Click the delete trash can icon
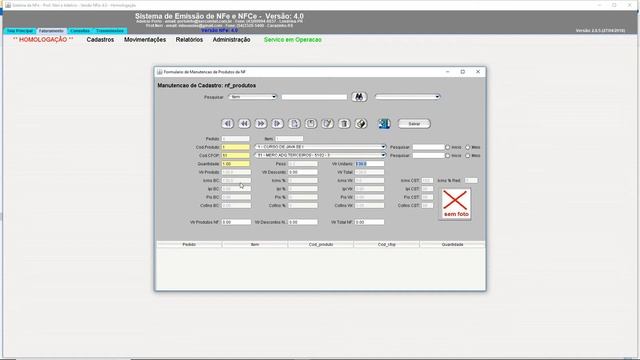The height and width of the screenshot is (360, 640). click(x=344, y=124)
